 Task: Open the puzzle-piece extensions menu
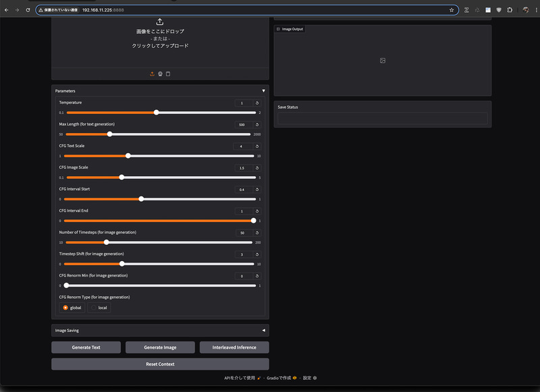coord(510,10)
